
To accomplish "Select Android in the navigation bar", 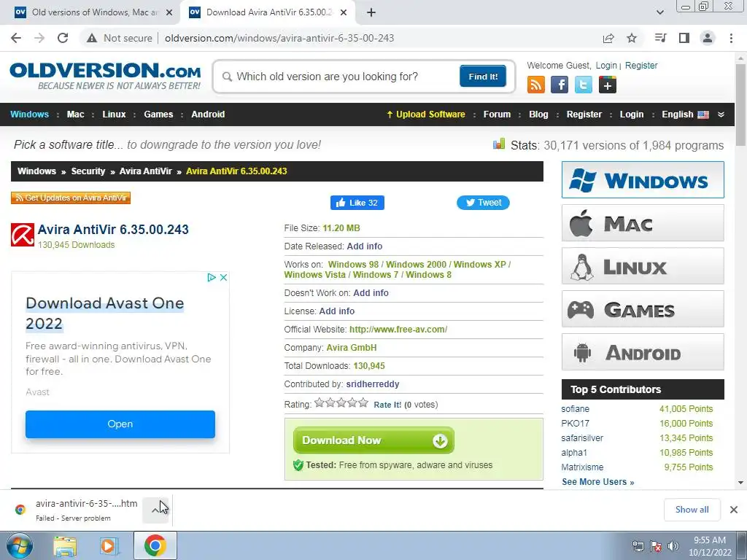I will [208, 114].
